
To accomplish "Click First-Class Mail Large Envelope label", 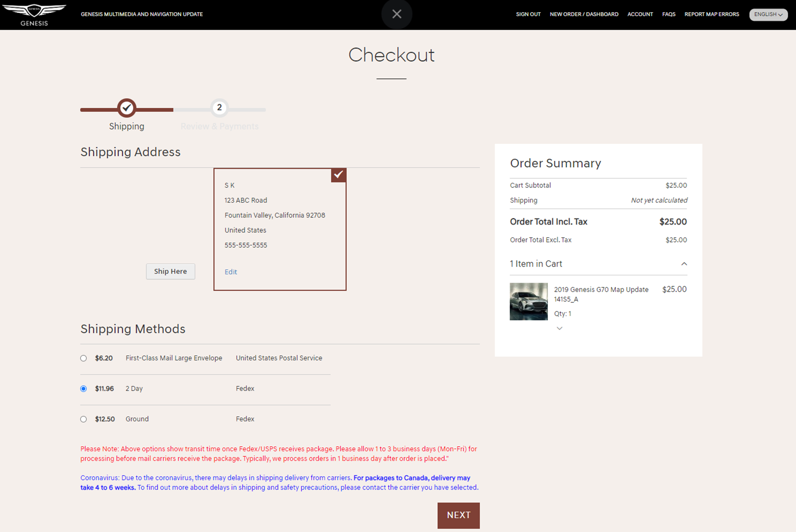I will coord(174,358).
